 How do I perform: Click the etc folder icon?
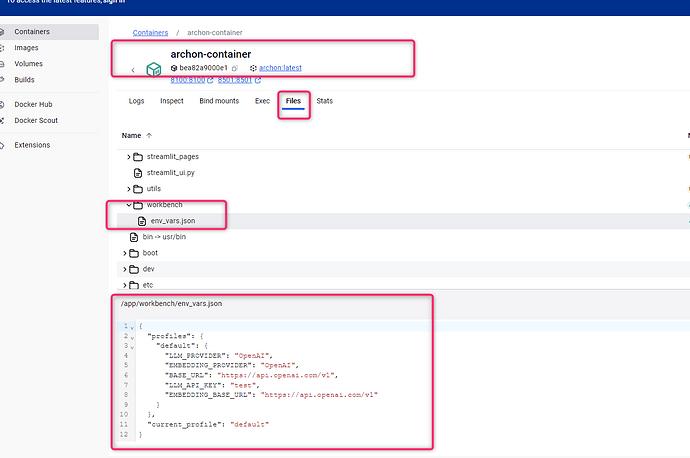pyautogui.click(x=134, y=285)
